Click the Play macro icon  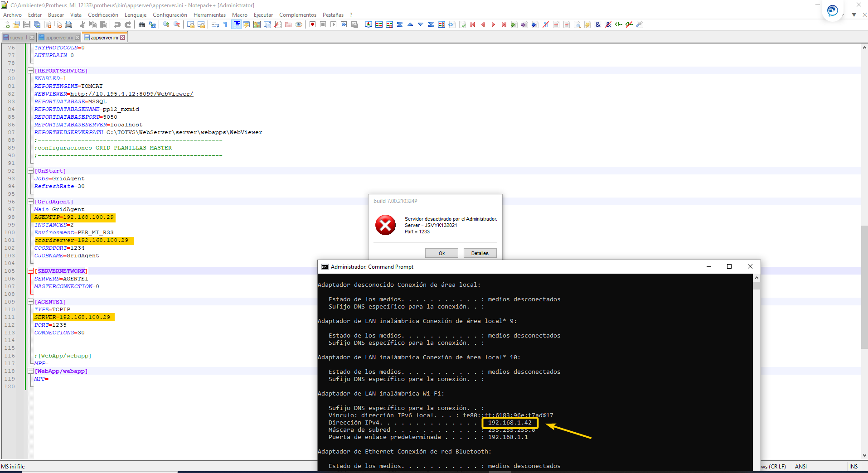coord(333,24)
